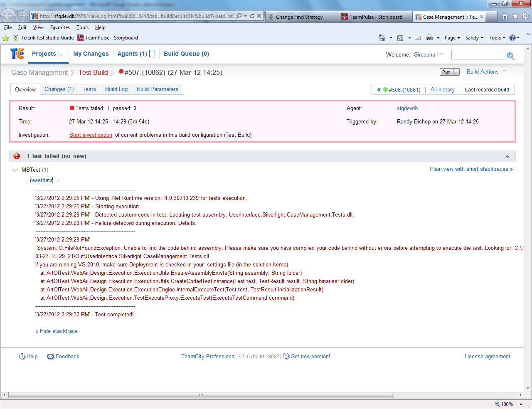Viewport: 532px width, 409px height.
Task: Open the Telerik test studio Guide favorite
Action: pyautogui.click(x=43, y=38)
